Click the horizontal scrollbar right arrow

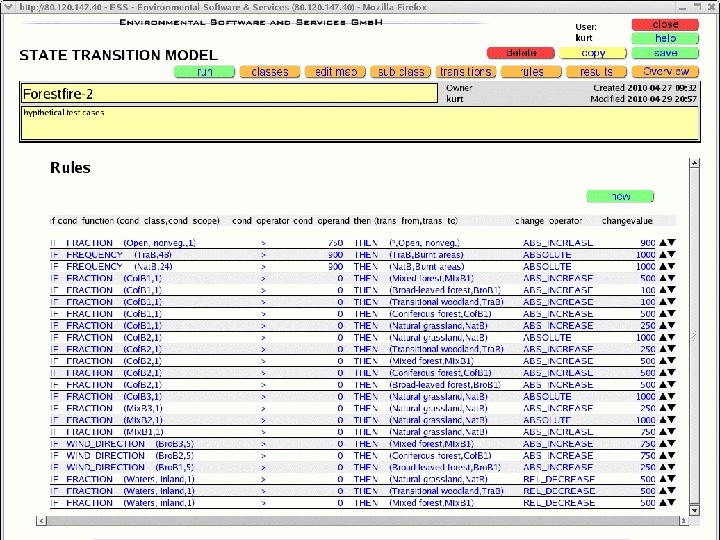click(683, 521)
